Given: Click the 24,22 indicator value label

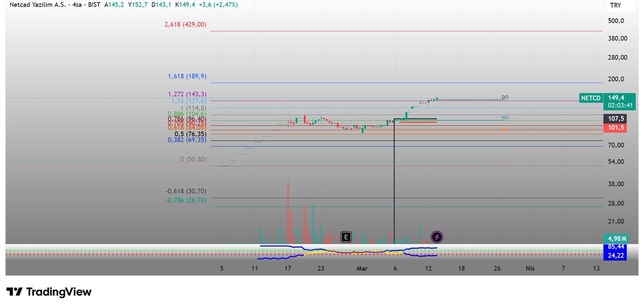Looking at the screenshot, I should coord(616,256).
